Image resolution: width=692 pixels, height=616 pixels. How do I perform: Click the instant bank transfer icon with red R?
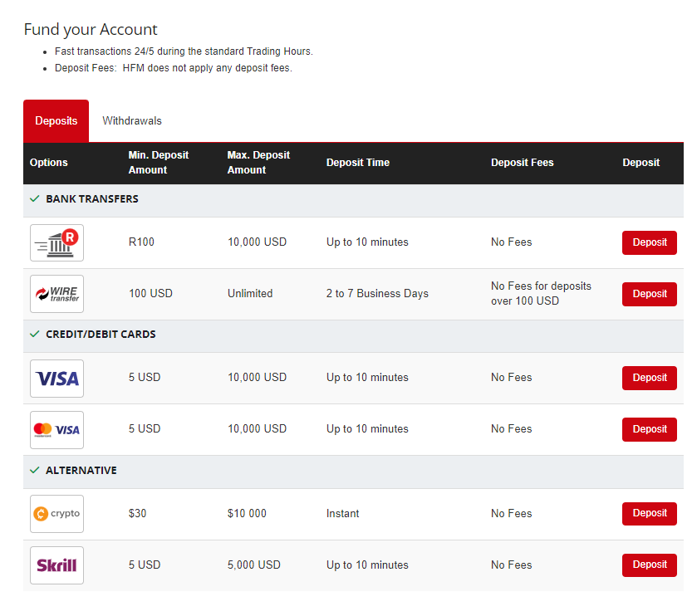coord(56,242)
